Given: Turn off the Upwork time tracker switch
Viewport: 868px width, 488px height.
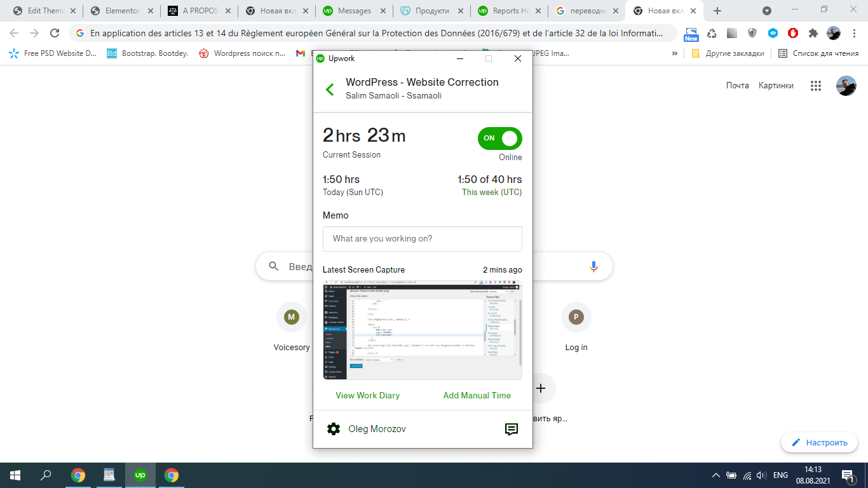Looking at the screenshot, I should click(500, 138).
